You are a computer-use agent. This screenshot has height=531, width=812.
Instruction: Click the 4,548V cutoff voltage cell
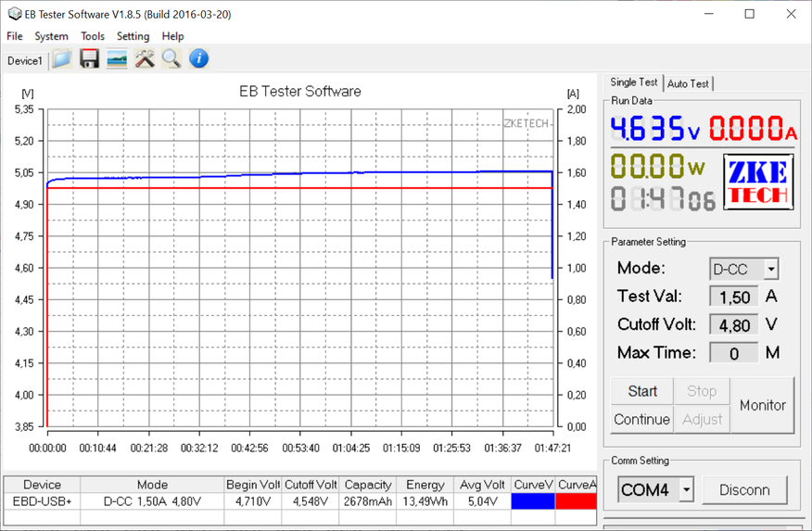tap(311, 501)
